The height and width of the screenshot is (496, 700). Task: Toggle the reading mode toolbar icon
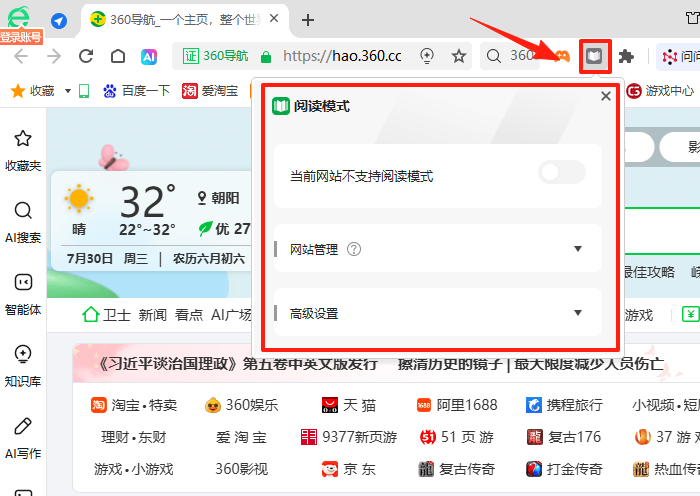click(595, 56)
